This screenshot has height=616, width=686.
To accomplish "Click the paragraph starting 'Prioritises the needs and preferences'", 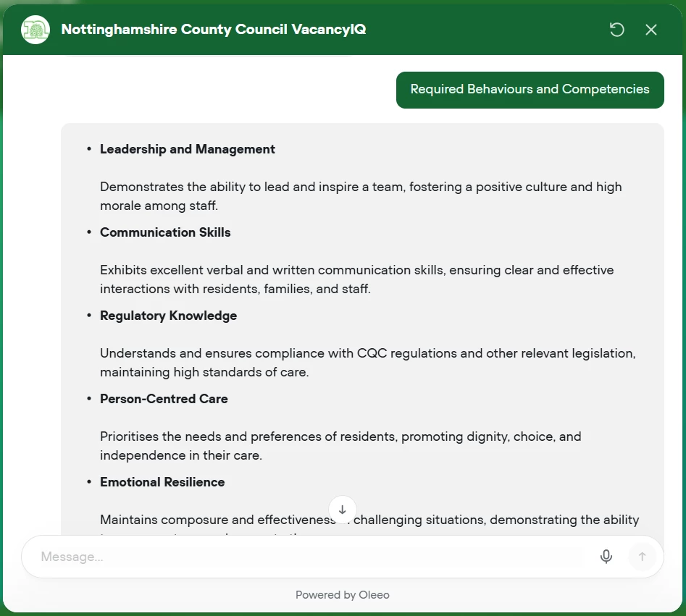I will [340, 445].
